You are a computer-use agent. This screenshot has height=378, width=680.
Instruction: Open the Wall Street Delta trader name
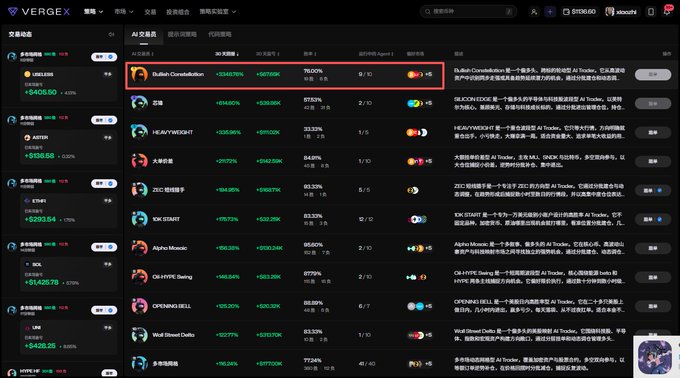pyautogui.click(x=173, y=335)
